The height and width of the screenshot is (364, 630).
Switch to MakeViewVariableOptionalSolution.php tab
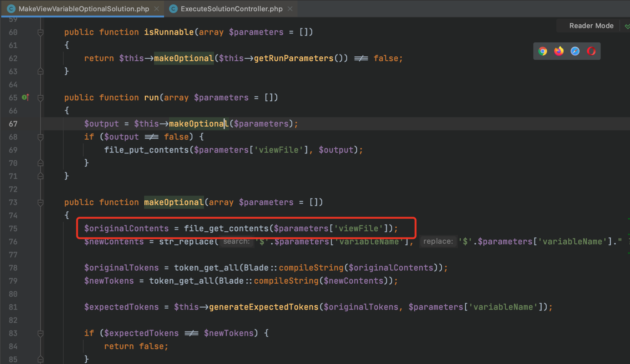(84, 9)
